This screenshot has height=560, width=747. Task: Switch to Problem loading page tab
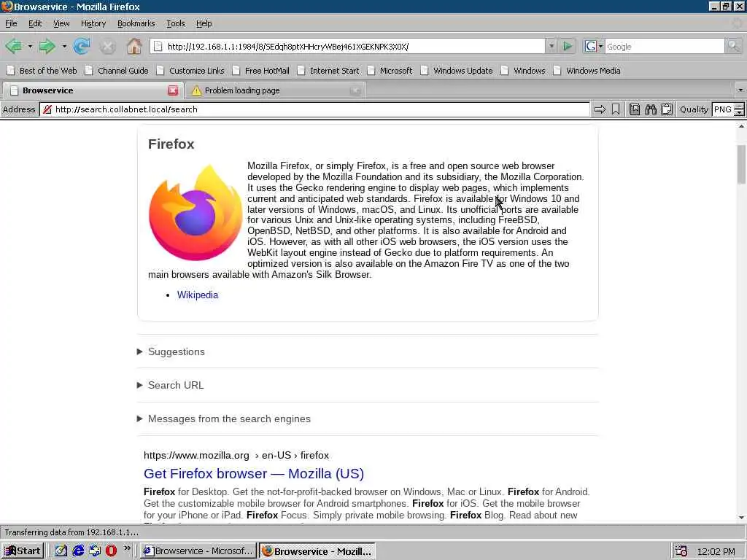point(276,90)
